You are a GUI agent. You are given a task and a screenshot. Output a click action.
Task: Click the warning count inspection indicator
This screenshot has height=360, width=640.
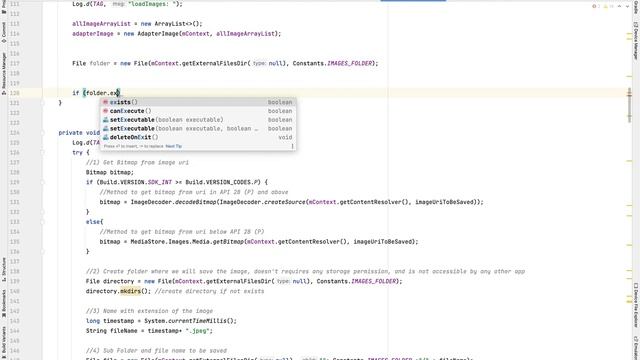coord(608,6)
